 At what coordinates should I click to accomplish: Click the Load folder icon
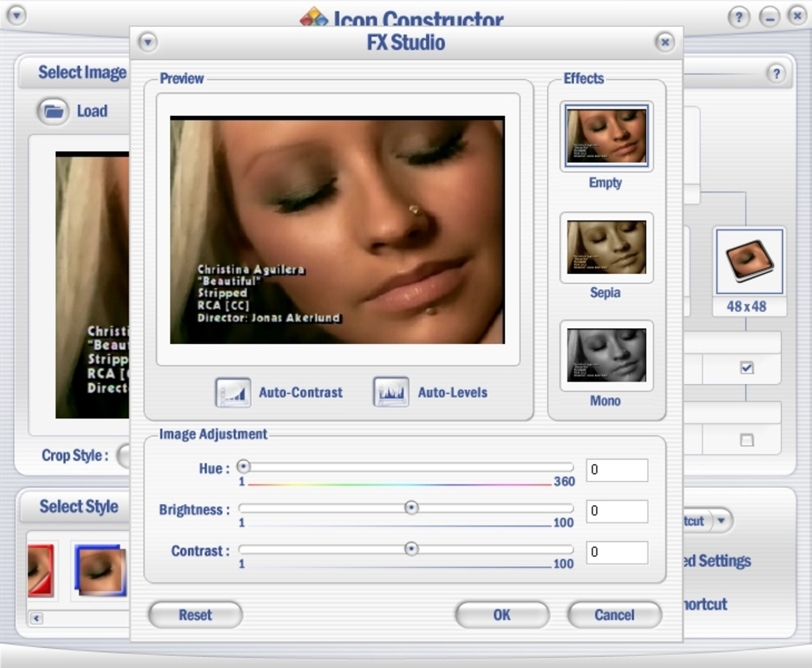pyautogui.click(x=53, y=111)
